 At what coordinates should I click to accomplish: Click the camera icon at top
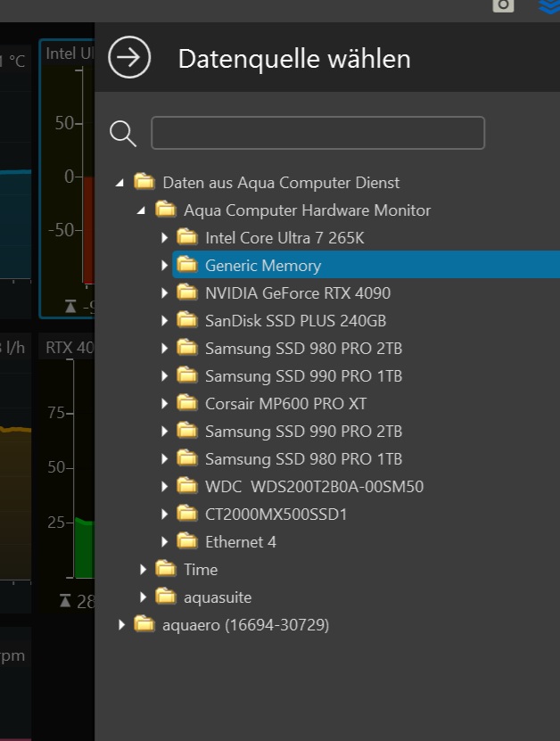click(504, 5)
